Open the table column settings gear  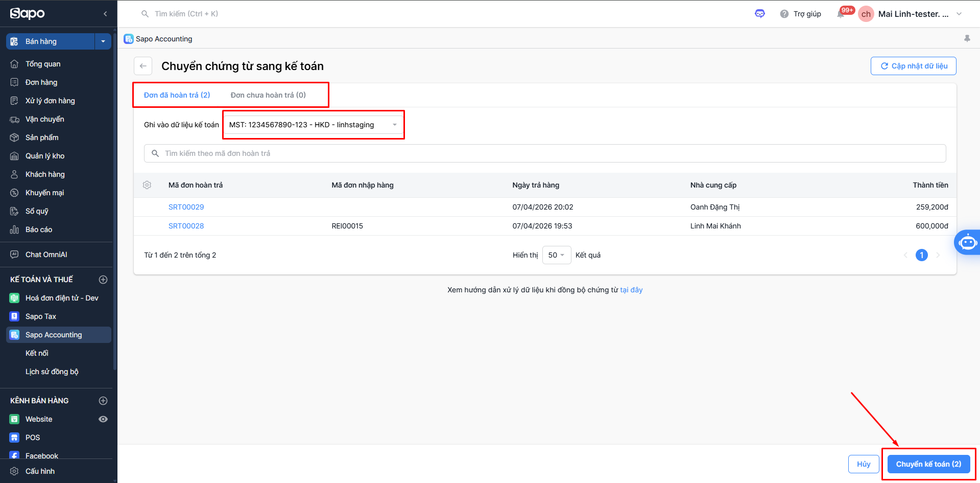point(147,185)
